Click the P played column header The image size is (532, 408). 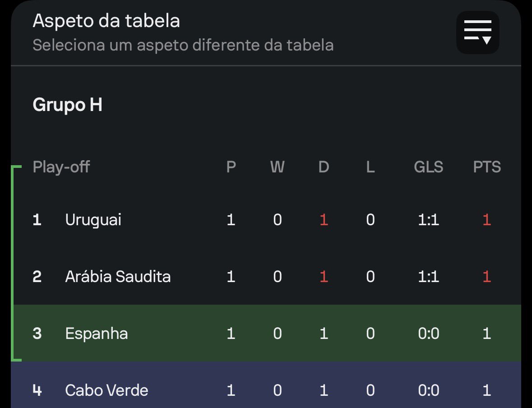click(x=231, y=167)
